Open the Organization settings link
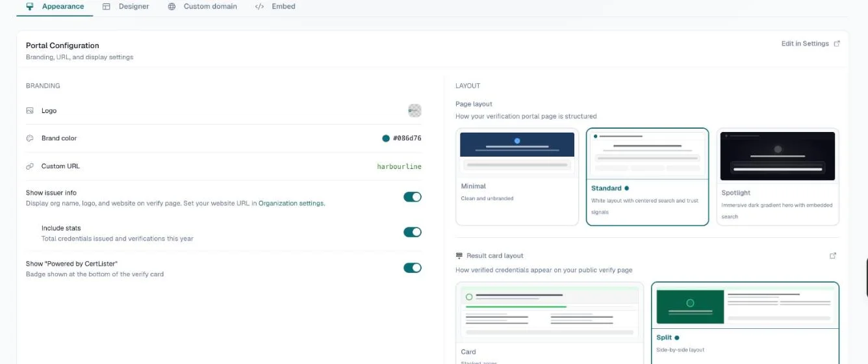Screen dimensions: 868x364 point(292,203)
